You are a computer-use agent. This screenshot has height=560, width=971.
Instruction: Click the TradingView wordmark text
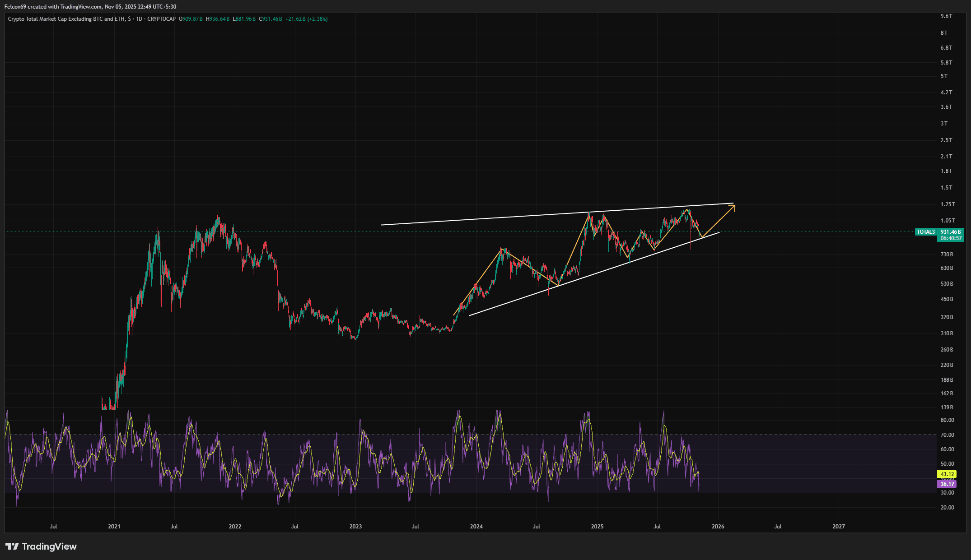click(49, 546)
